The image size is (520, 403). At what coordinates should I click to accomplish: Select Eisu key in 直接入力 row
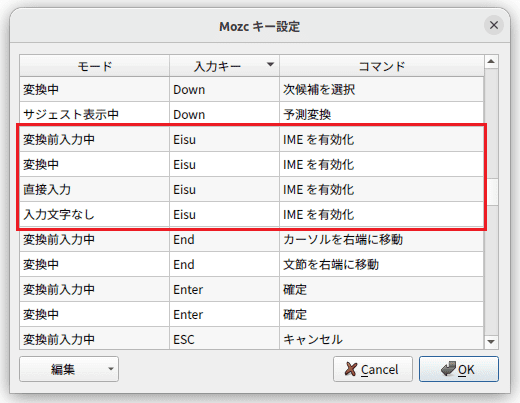[x=224, y=189]
